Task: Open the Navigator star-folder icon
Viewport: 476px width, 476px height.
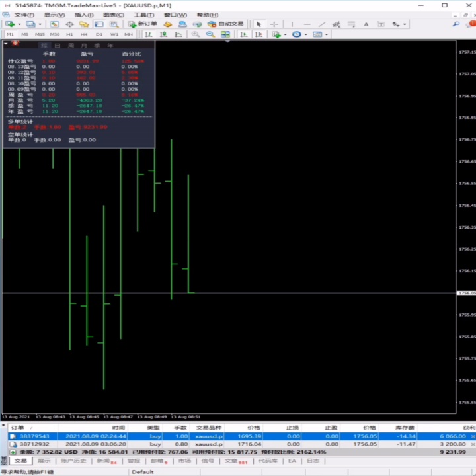Action: [x=84, y=24]
